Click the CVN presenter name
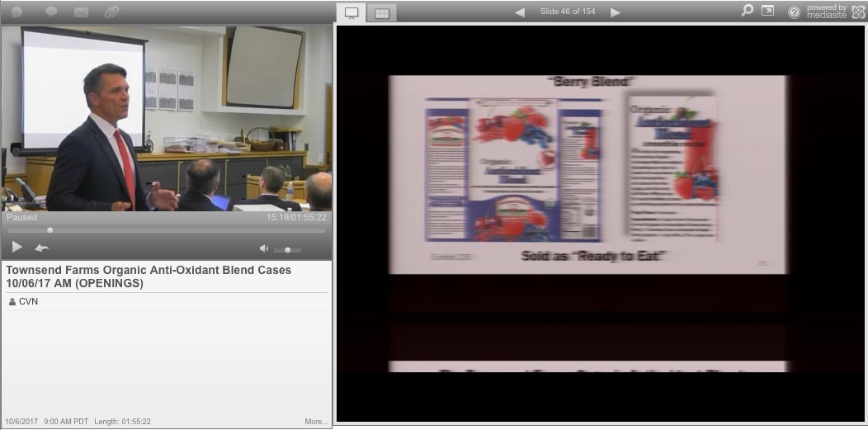Image resolution: width=868 pixels, height=430 pixels. 28,301
